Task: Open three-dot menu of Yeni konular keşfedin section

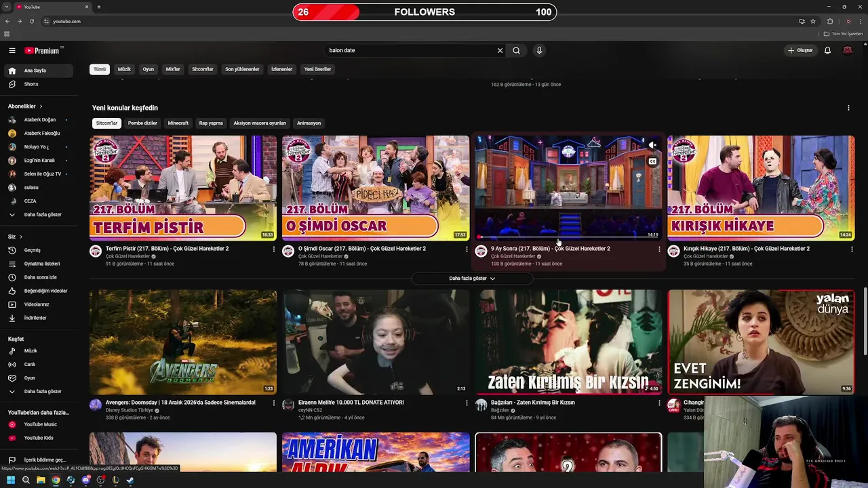Action: tap(848, 108)
